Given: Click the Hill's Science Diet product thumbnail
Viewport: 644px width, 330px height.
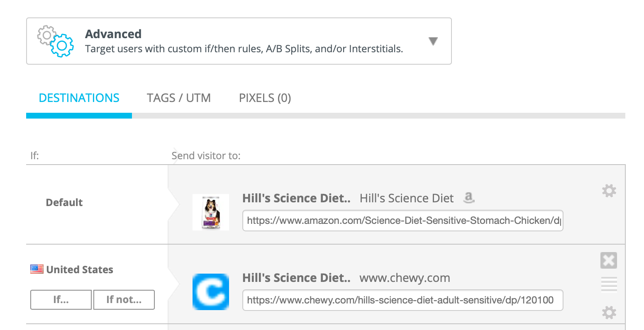Looking at the screenshot, I should (x=210, y=212).
